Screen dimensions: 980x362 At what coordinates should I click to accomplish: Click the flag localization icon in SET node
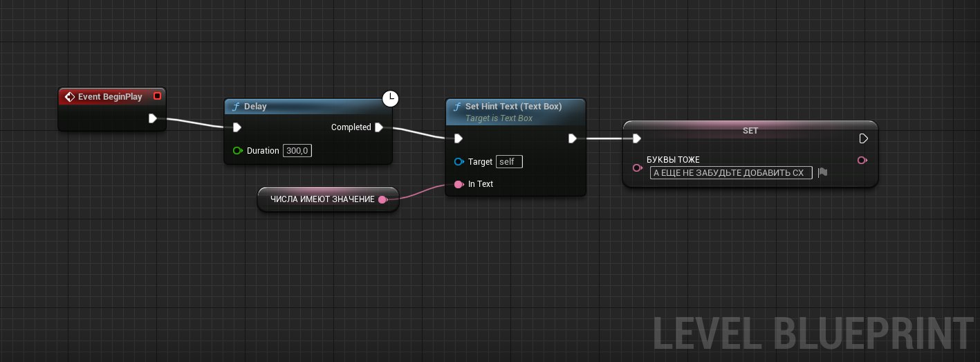pos(822,172)
